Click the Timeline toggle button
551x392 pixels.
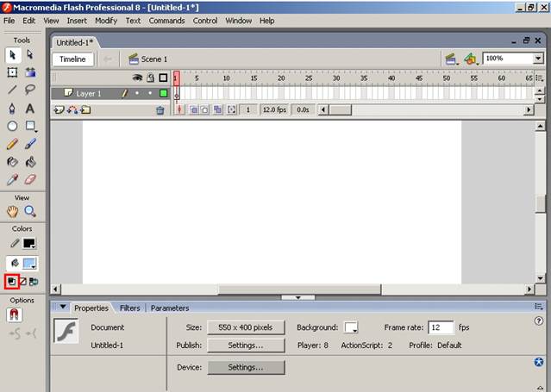click(x=72, y=59)
